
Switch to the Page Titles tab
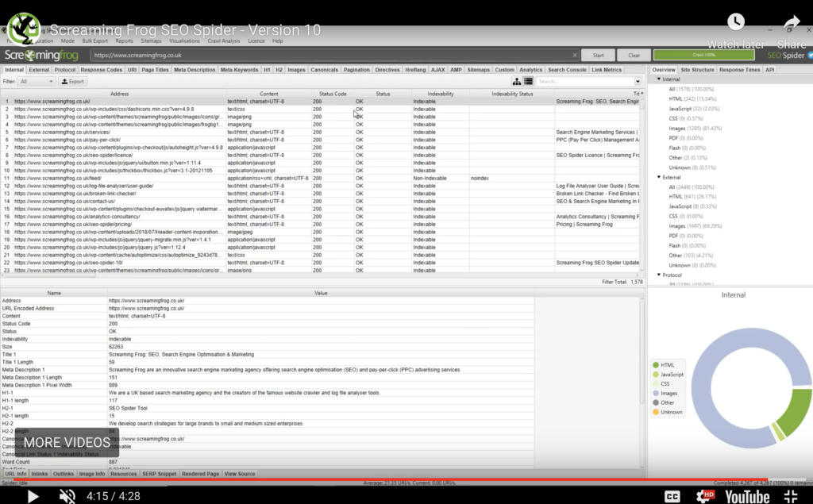[x=155, y=70]
